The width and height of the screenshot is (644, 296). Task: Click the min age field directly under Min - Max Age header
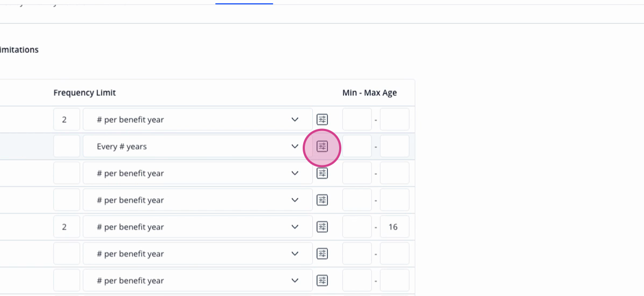point(357,119)
